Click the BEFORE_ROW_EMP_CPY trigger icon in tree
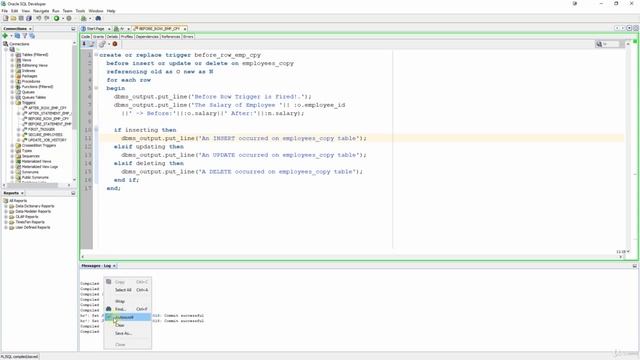This screenshot has height=360, width=640. click(x=25, y=119)
